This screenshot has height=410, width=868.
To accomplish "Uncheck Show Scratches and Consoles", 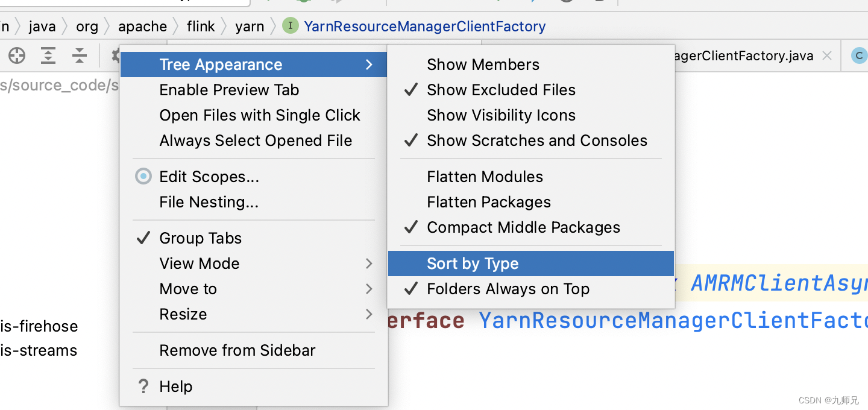I will [x=536, y=140].
